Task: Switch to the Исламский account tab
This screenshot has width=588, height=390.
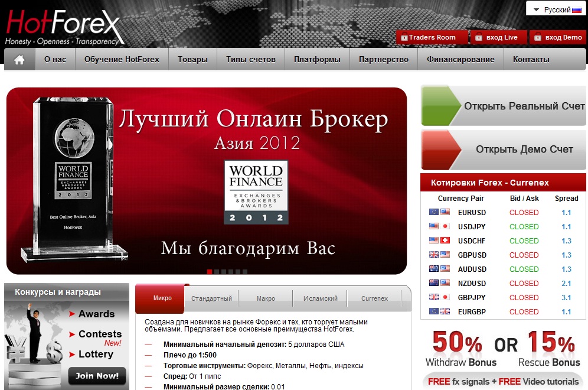Action: 320,298
